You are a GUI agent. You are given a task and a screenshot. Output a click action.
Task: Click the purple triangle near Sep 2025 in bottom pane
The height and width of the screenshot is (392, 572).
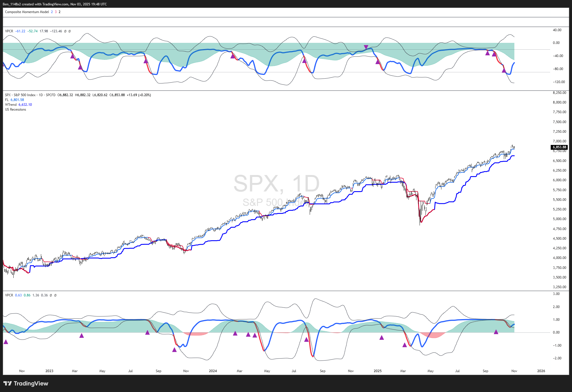point(496,332)
